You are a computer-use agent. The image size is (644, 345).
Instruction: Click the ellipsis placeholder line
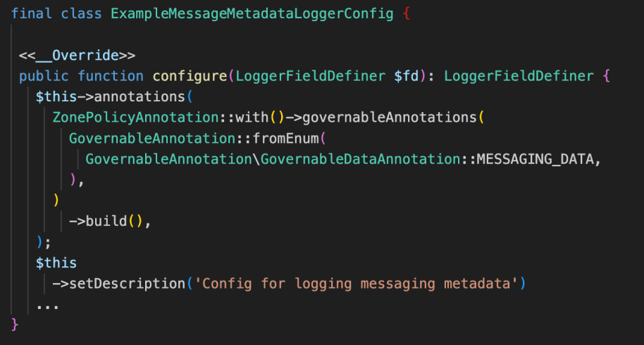48,306
